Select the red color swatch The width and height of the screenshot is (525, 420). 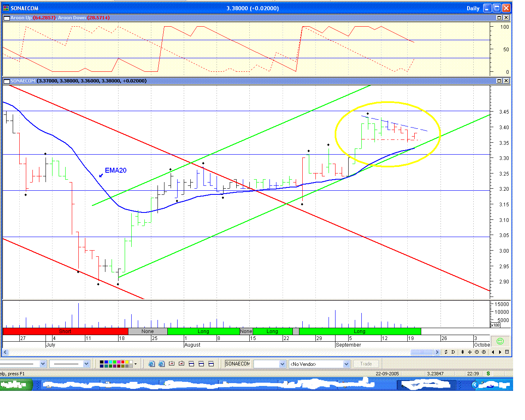click(123, 362)
